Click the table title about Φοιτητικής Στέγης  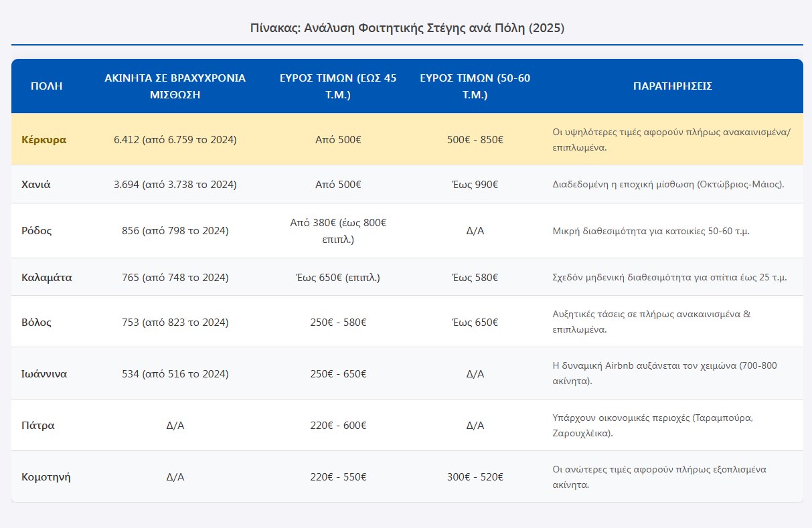[x=407, y=28]
